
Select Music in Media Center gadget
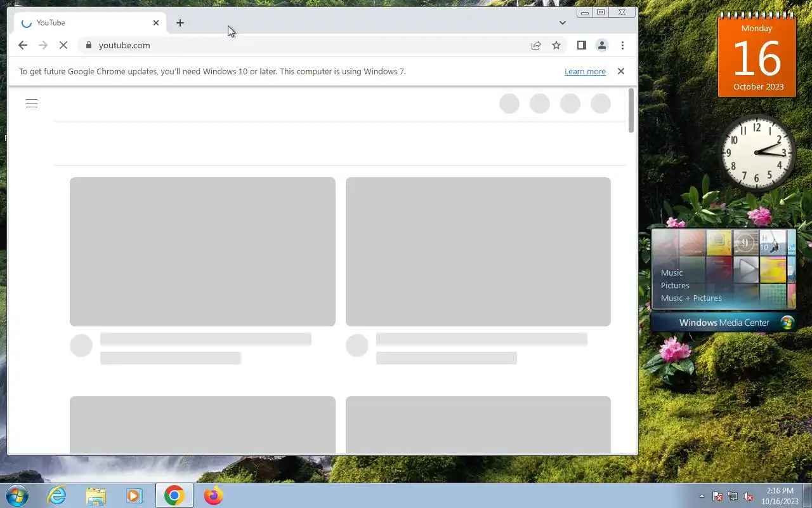coord(672,272)
